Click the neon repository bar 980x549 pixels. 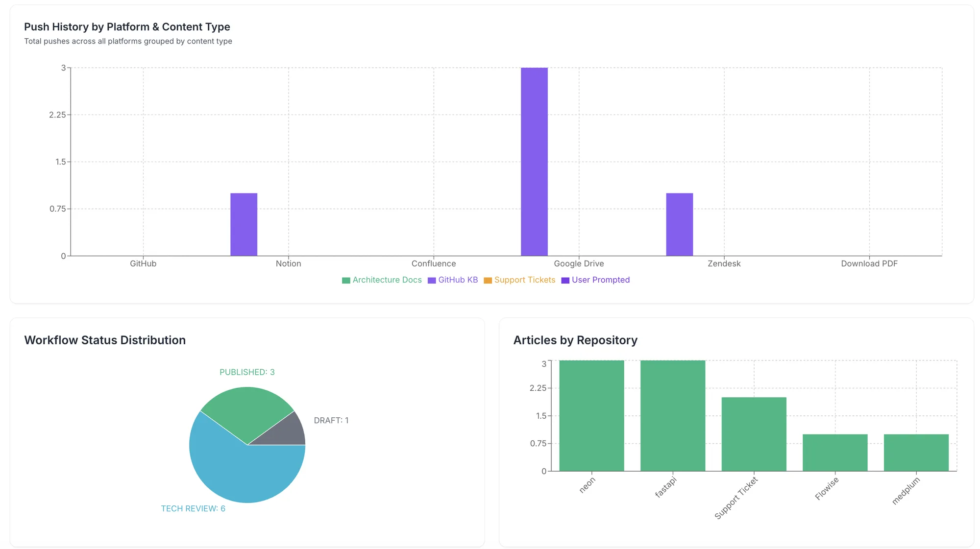pyautogui.click(x=591, y=416)
